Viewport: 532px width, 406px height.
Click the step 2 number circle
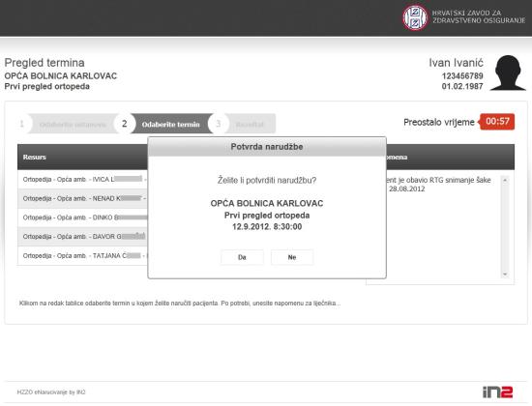pyautogui.click(x=125, y=124)
